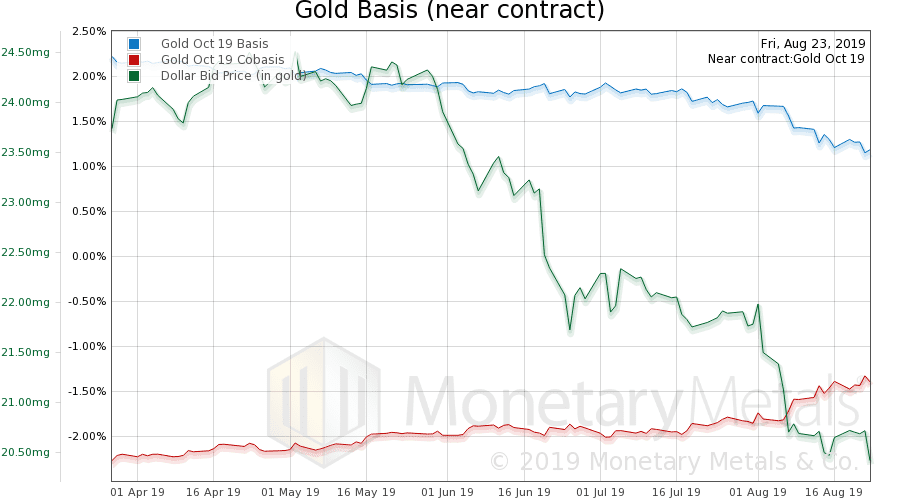Image resolution: width=900 pixels, height=500 pixels.
Task: Click the "24.50mg" left axis label
Action: [x=25, y=52]
